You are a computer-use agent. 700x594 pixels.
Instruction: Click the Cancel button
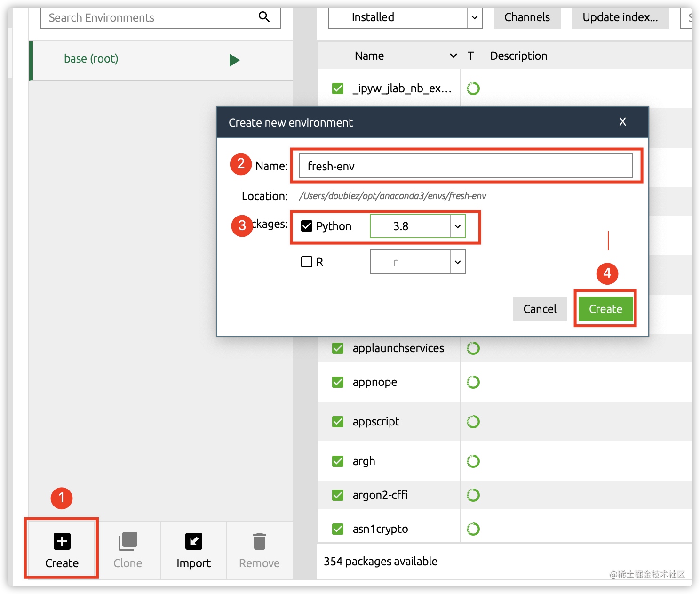540,309
